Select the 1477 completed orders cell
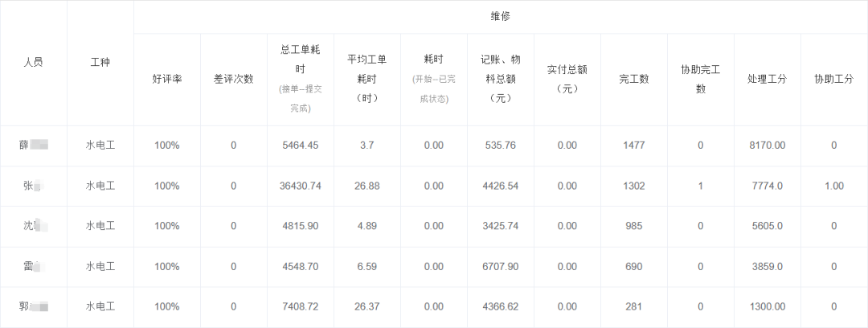The image size is (868, 328). pyautogui.click(x=633, y=146)
